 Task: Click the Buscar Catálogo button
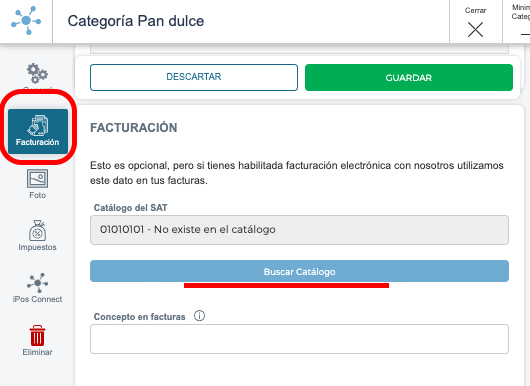coord(299,271)
